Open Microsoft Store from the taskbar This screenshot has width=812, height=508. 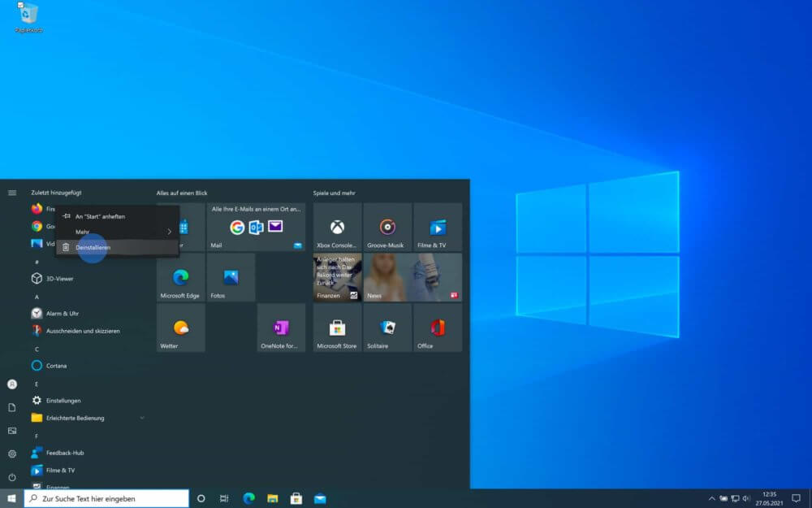296,499
